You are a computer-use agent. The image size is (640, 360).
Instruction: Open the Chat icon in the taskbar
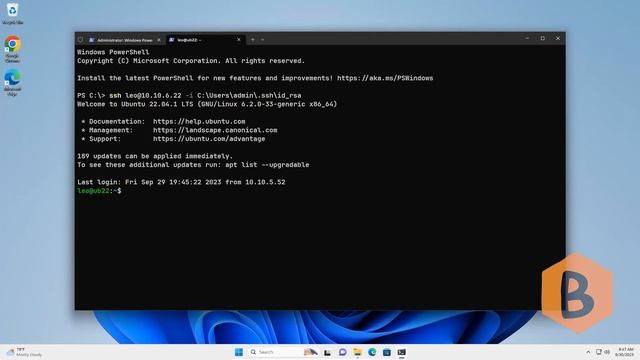342,352
